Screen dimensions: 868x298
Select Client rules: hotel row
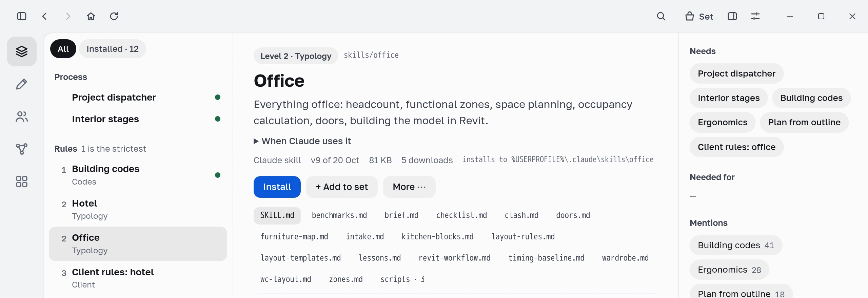(x=138, y=278)
